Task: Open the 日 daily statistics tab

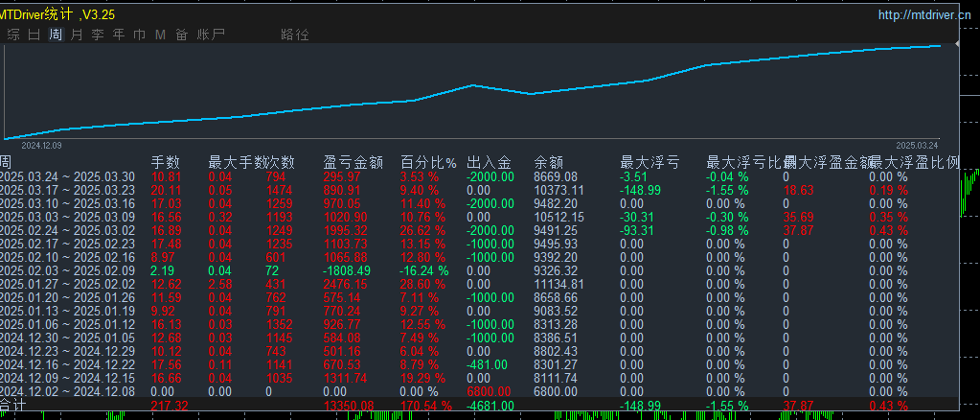Action: click(x=34, y=35)
